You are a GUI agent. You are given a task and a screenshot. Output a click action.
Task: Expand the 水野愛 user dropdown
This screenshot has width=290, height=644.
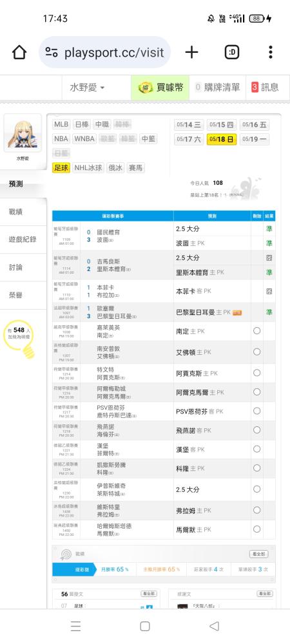(87, 88)
